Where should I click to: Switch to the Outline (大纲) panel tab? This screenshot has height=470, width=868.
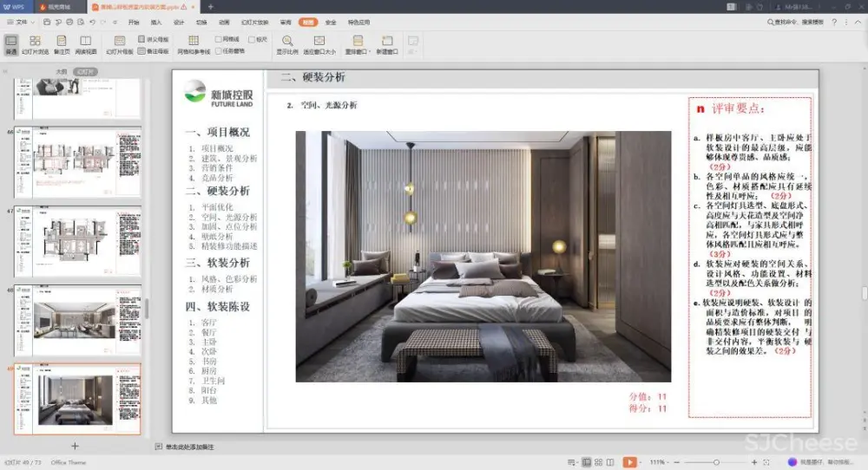click(x=61, y=71)
